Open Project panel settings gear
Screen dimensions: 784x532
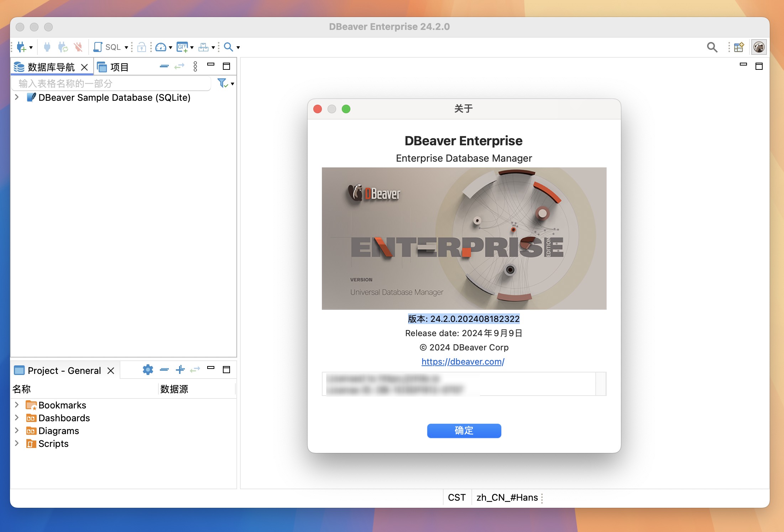(x=148, y=370)
